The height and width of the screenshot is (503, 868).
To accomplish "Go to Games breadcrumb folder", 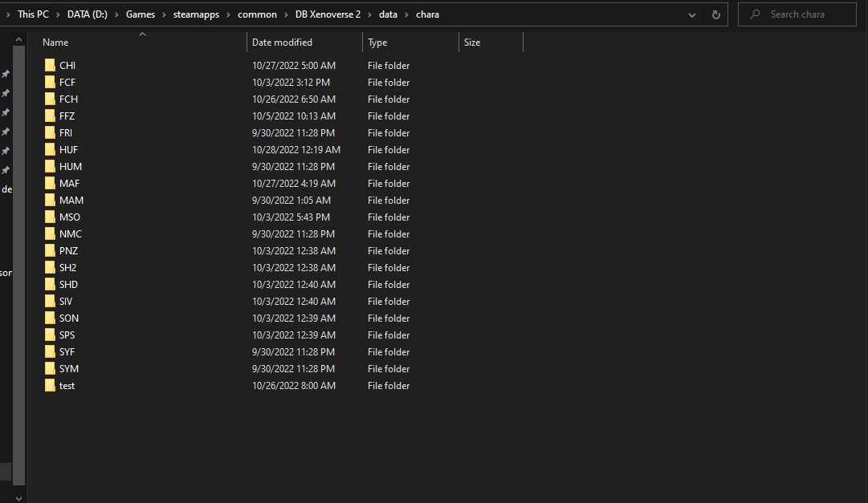I will point(141,14).
